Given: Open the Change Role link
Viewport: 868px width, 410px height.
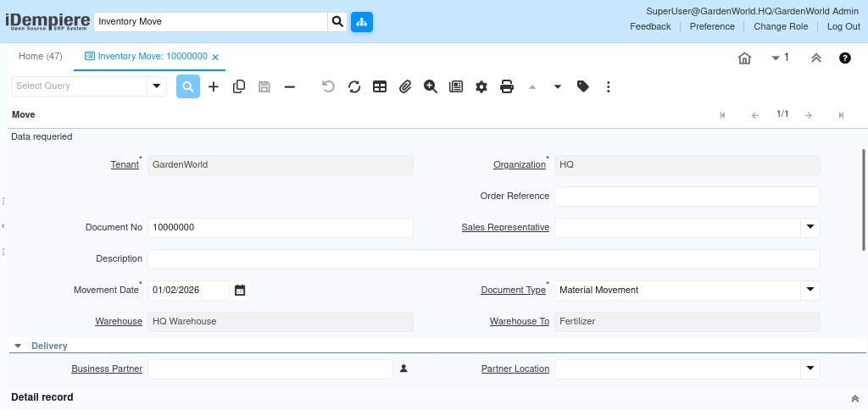Looking at the screenshot, I should [x=781, y=26].
